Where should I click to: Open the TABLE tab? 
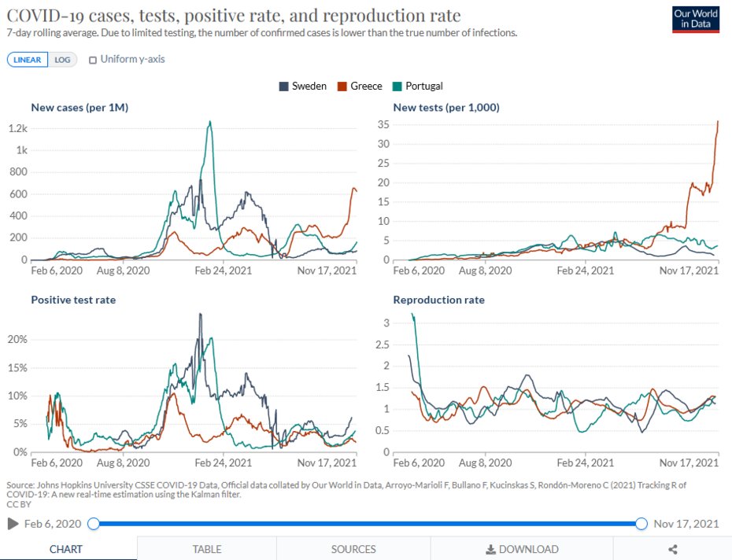(207, 550)
